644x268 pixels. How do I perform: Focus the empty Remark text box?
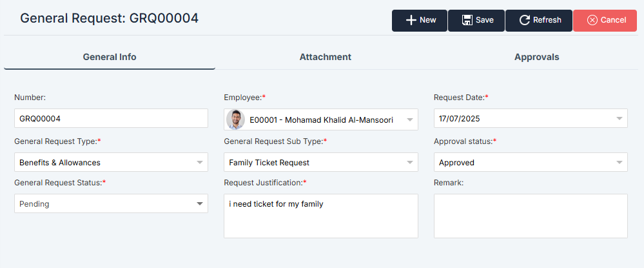click(x=531, y=216)
